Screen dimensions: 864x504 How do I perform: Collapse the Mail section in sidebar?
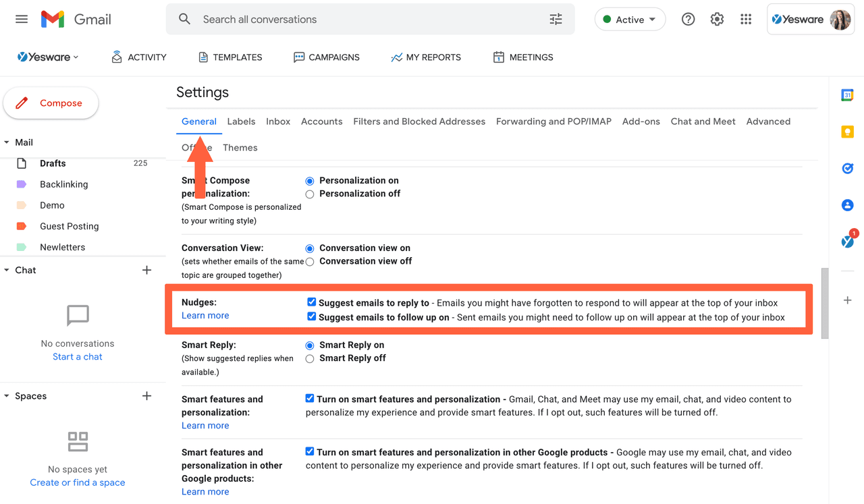click(7, 142)
